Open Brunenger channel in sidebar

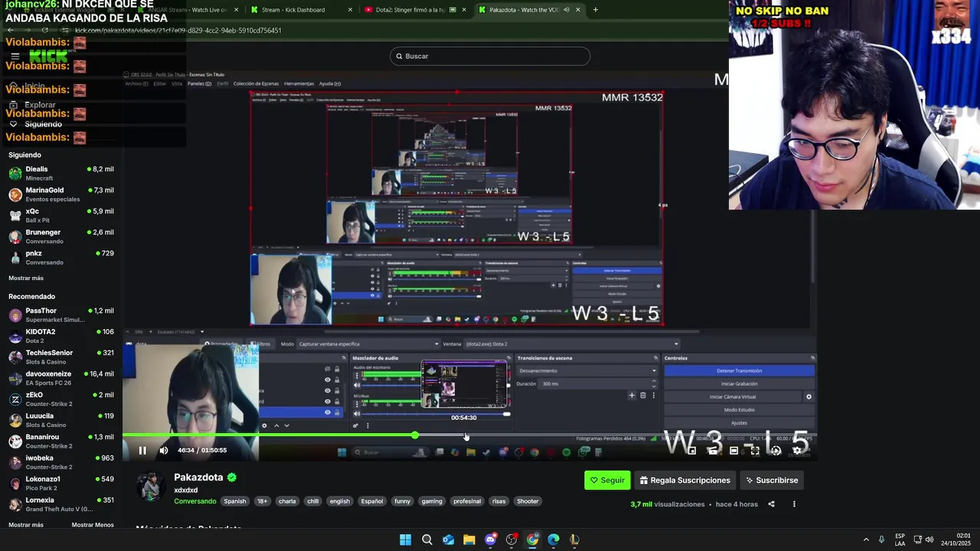(x=61, y=236)
